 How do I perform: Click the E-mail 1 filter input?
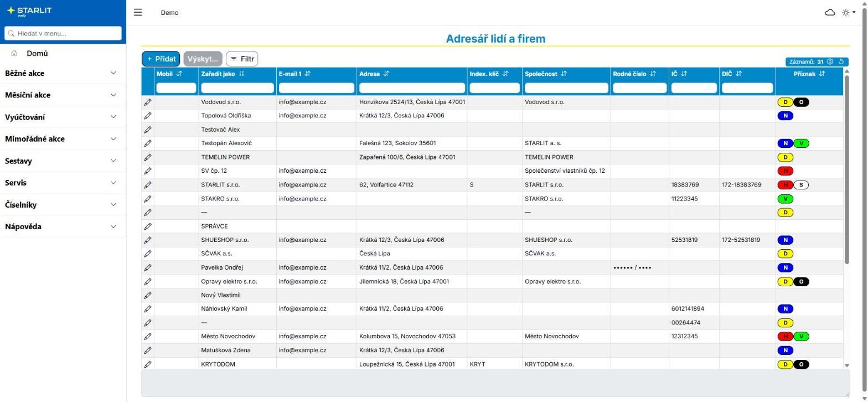point(317,87)
